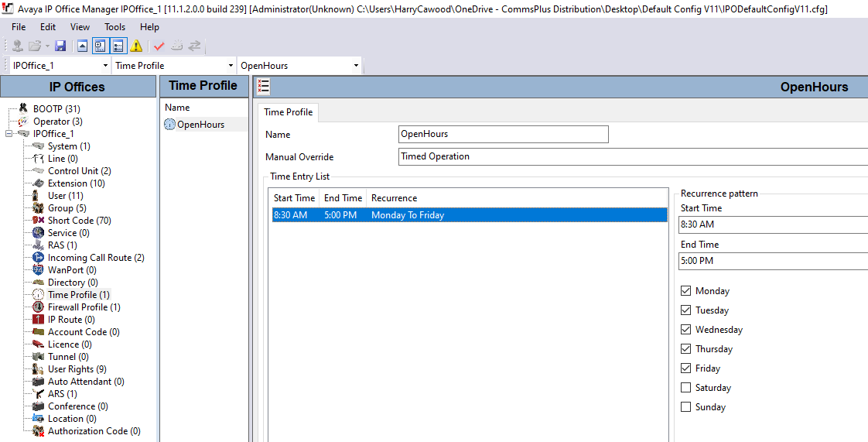Screen dimensions: 868x442
Task: Click the Start Time column header
Action: click(x=294, y=198)
